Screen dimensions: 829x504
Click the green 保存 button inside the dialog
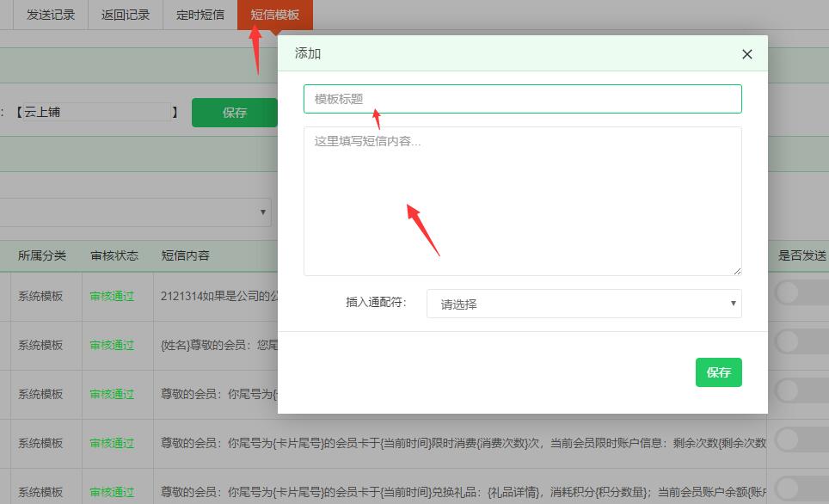(719, 372)
